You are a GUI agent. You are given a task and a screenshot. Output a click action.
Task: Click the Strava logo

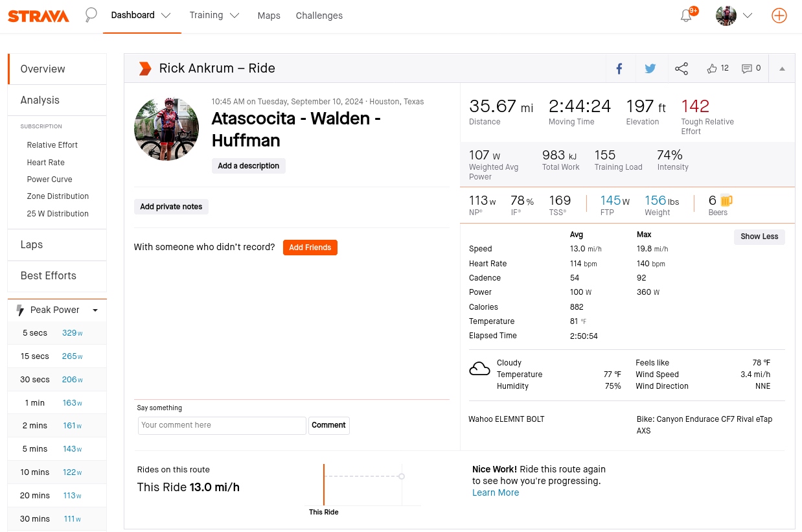tap(38, 16)
